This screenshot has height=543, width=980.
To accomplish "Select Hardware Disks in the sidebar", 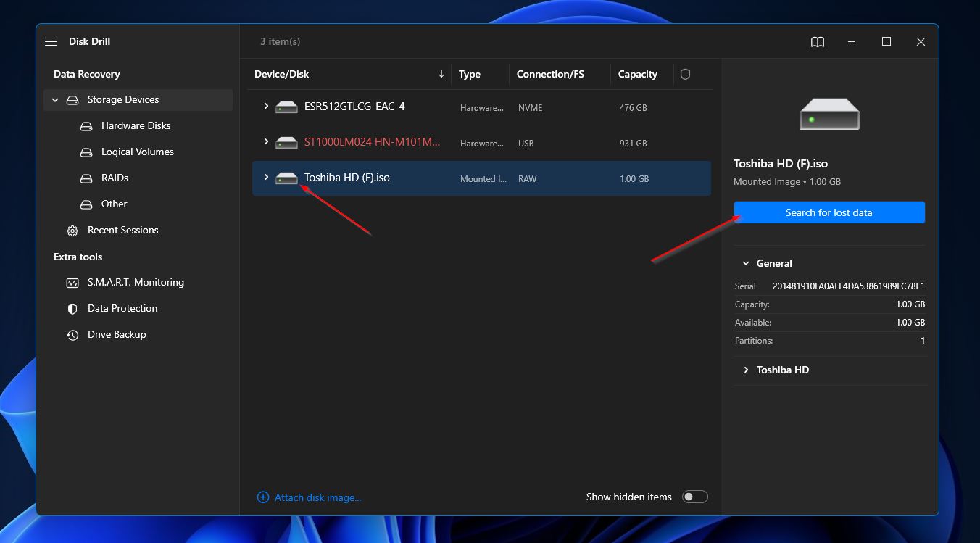I will (136, 126).
